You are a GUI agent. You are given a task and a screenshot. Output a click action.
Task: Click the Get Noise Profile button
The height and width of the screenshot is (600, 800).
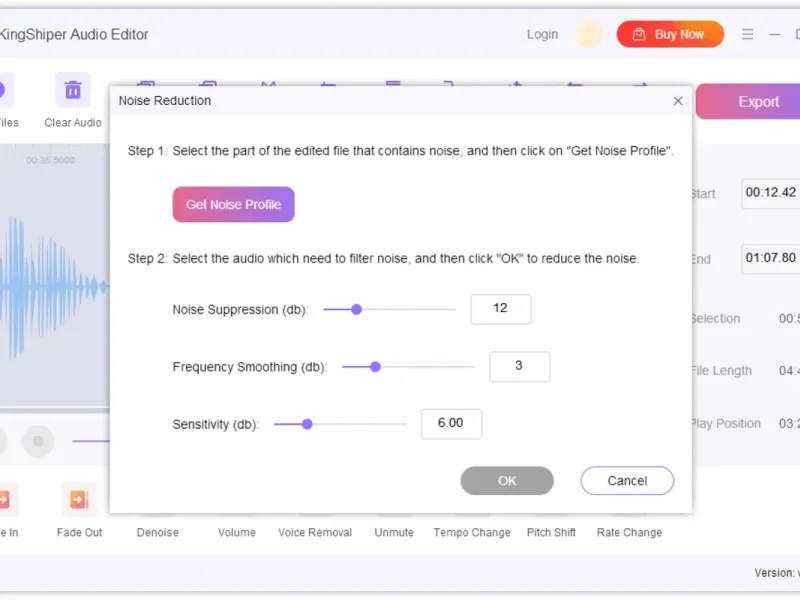click(x=233, y=205)
